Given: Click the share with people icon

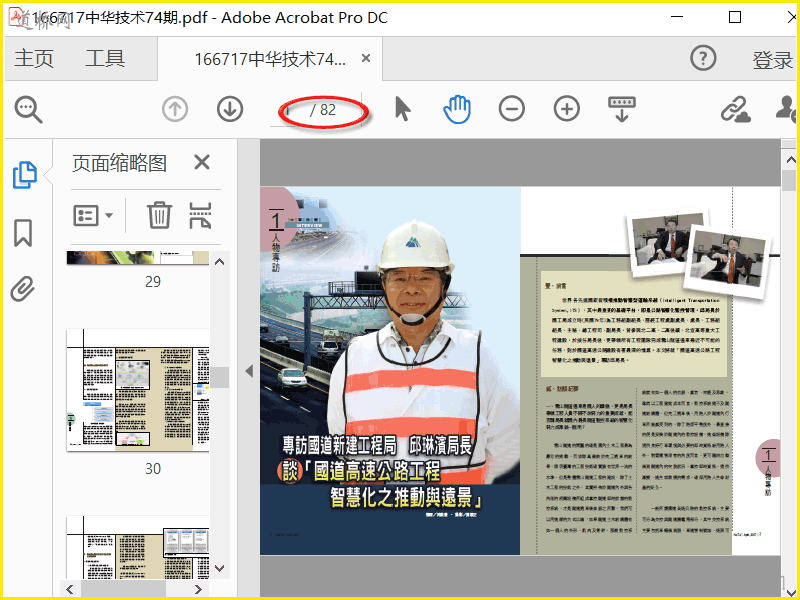Looking at the screenshot, I should 786,109.
